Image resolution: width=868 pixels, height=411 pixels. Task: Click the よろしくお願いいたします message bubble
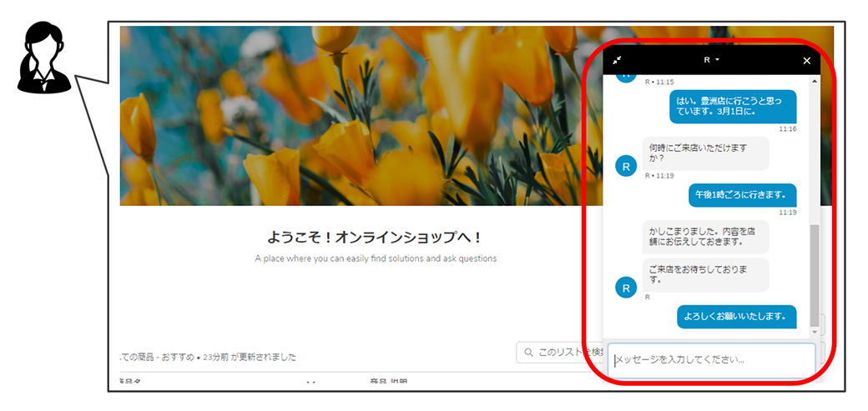(735, 316)
